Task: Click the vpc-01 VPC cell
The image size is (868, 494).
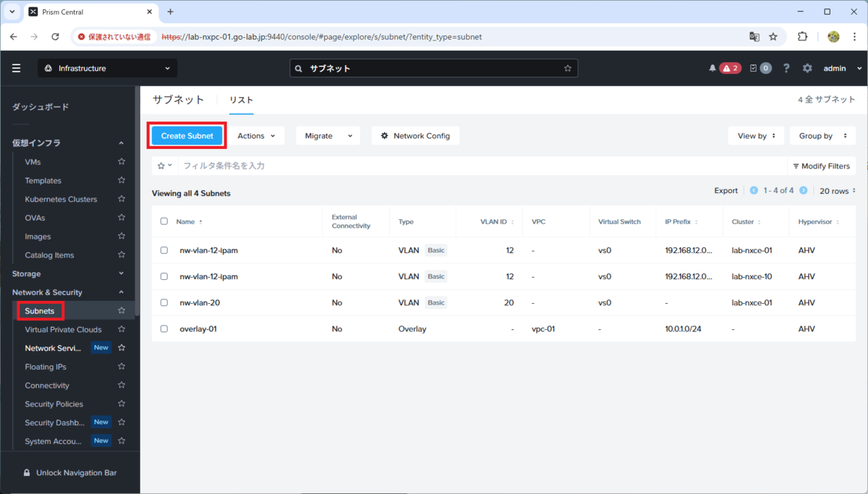Action: pyautogui.click(x=543, y=328)
